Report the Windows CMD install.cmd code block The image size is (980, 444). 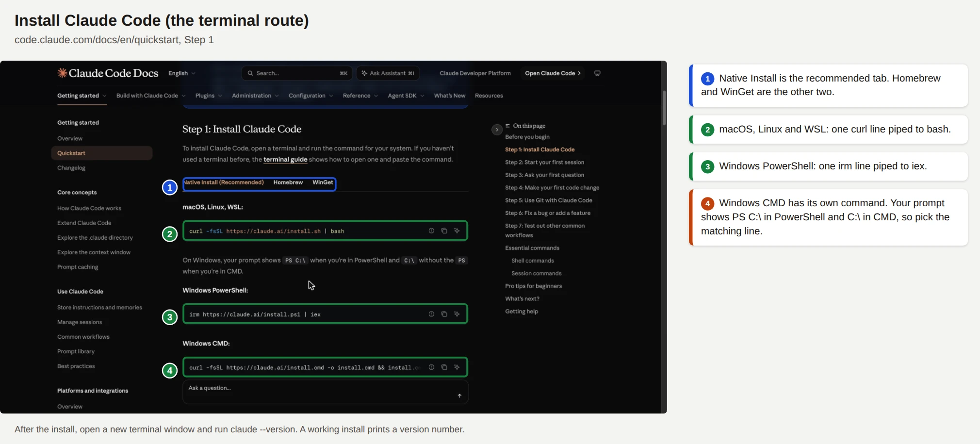[431, 367]
